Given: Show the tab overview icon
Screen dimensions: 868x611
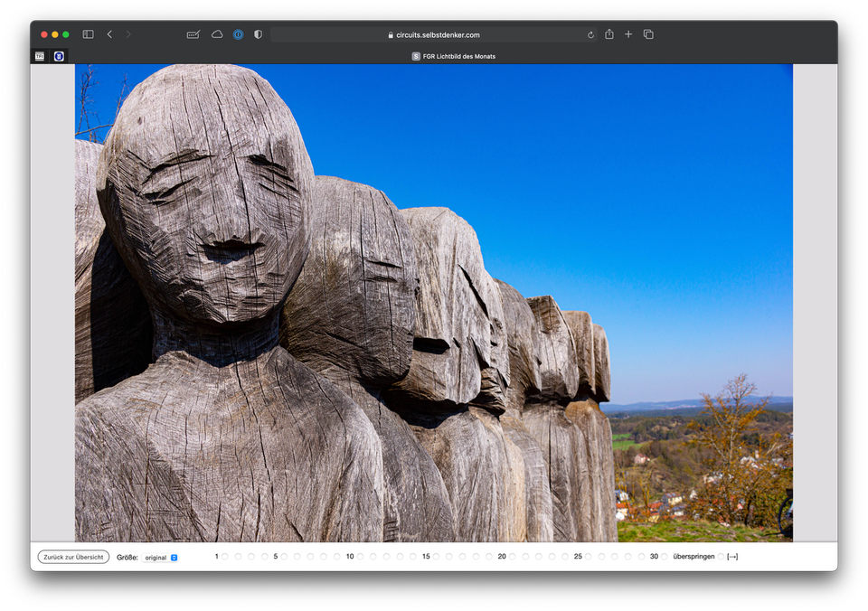Looking at the screenshot, I should (x=648, y=33).
